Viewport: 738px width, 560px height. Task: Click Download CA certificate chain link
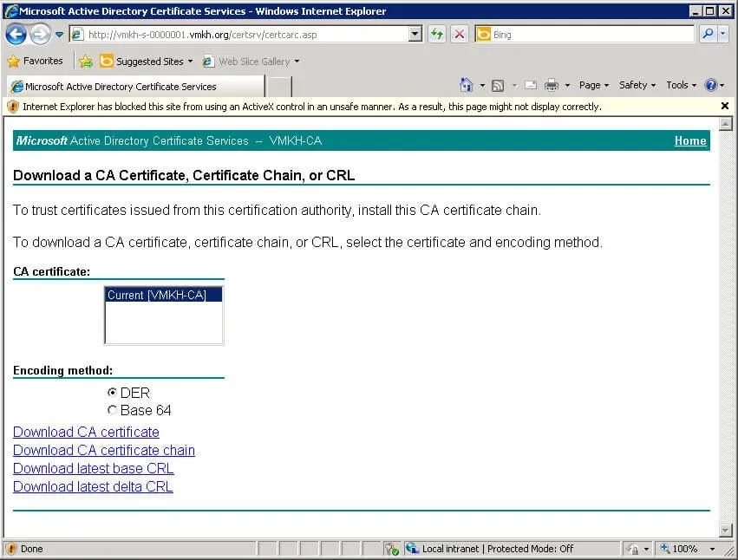[x=104, y=451]
